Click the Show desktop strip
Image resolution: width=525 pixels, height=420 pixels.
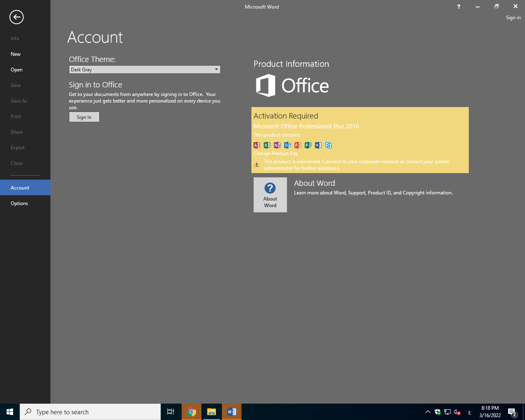coord(524,412)
